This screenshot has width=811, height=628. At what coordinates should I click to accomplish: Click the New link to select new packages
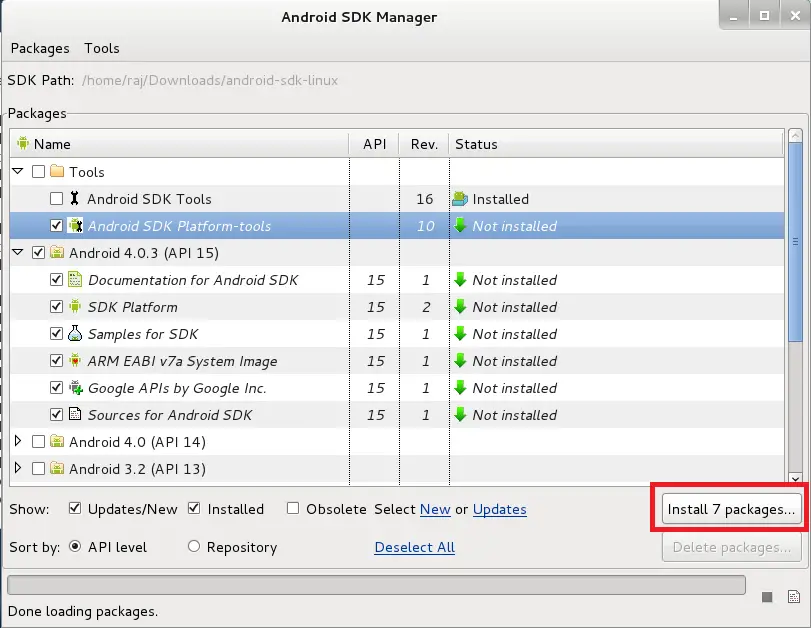point(435,509)
